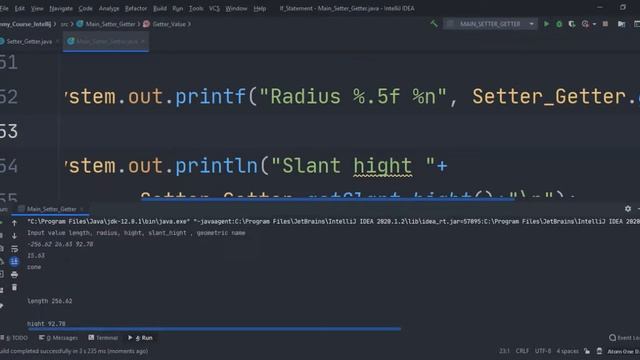The image size is (640, 360).
Task: Click the Up the stack trace arrow
Action: coord(14,223)
